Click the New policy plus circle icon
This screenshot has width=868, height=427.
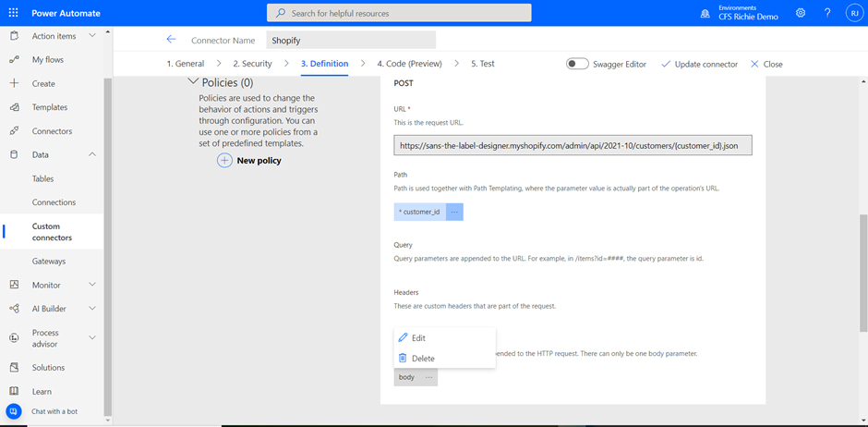pos(224,161)
